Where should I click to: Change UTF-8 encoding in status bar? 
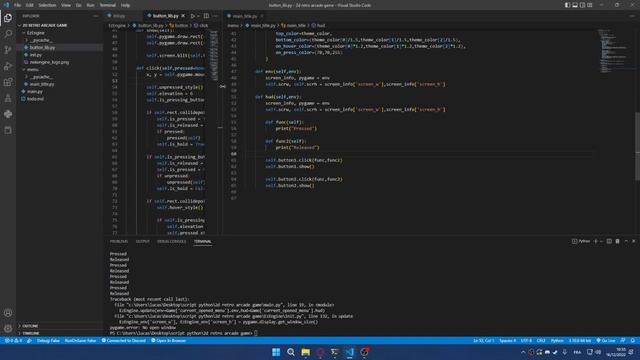point(526,340)
